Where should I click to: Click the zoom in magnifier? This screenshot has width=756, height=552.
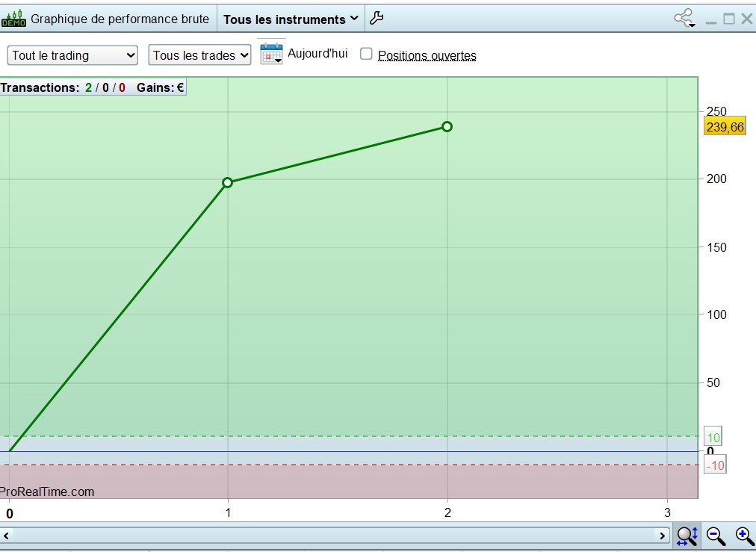[x=745, y=536]
